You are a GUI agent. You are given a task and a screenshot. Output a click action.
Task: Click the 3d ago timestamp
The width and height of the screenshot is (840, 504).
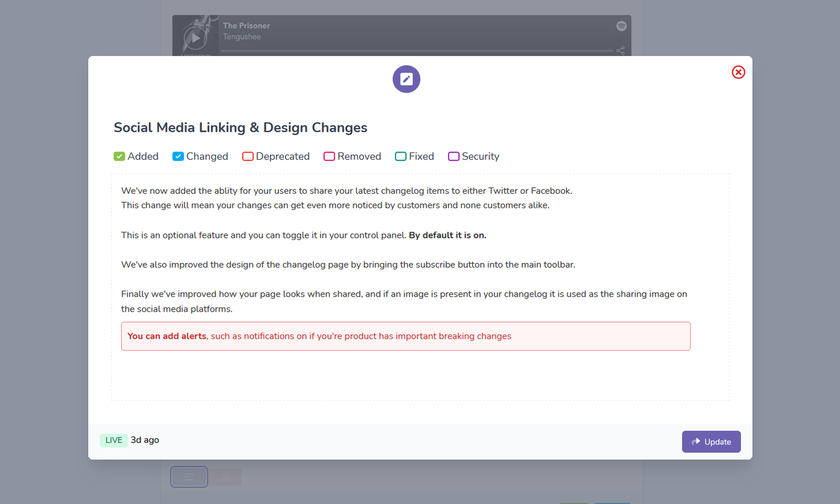[x=144, y=440]
